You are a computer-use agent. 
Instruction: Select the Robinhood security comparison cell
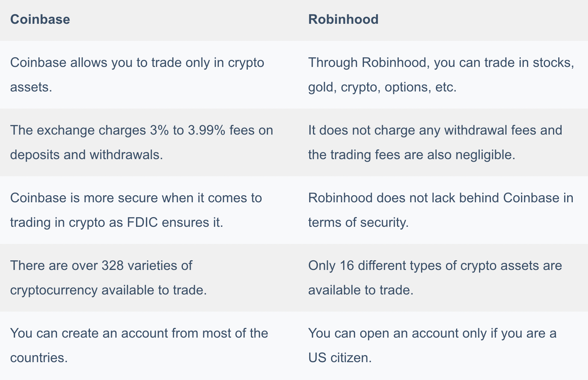[x=440, y=210]
